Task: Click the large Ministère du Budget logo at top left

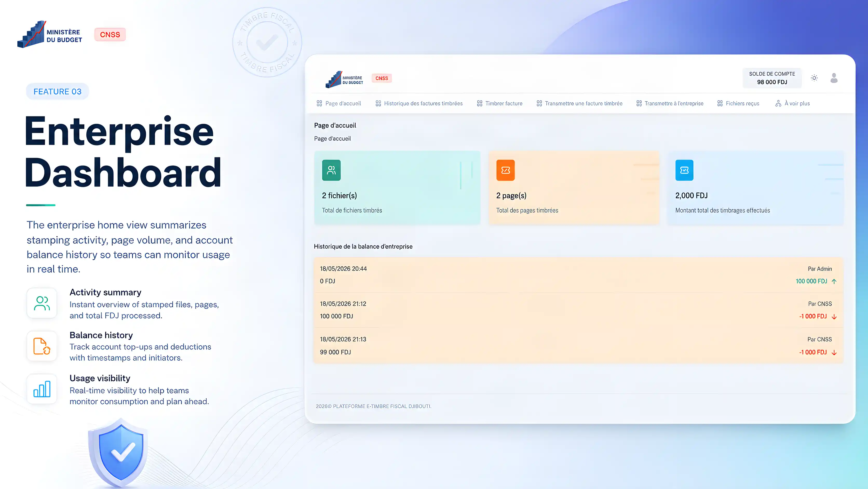Action: point(50,34)
